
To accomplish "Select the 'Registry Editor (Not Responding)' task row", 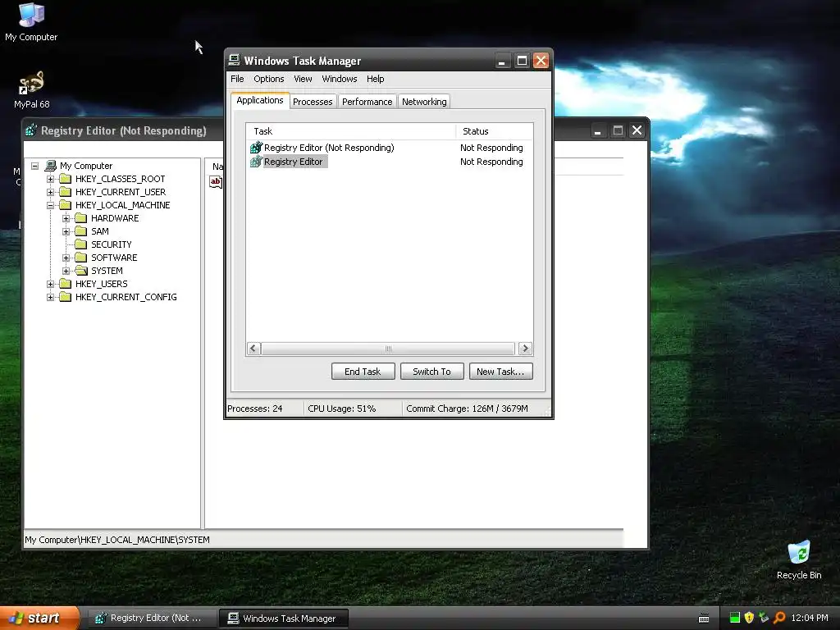I will (x=390, y=148).
